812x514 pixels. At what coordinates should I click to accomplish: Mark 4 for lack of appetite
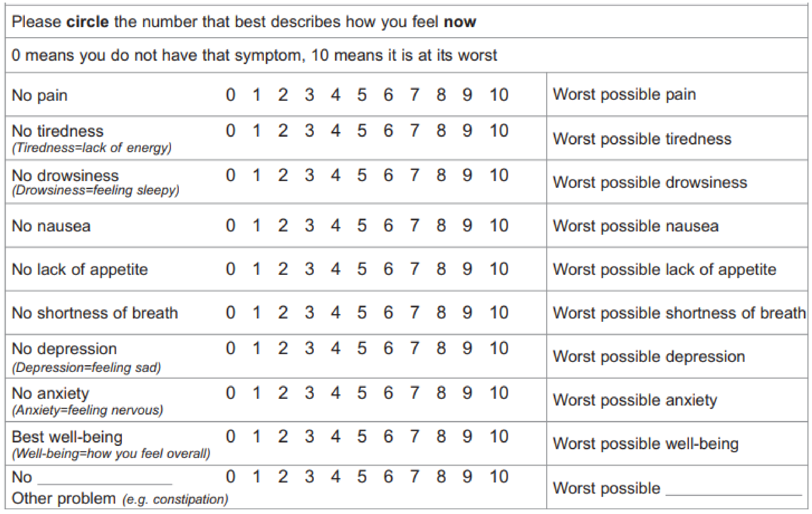335,269
